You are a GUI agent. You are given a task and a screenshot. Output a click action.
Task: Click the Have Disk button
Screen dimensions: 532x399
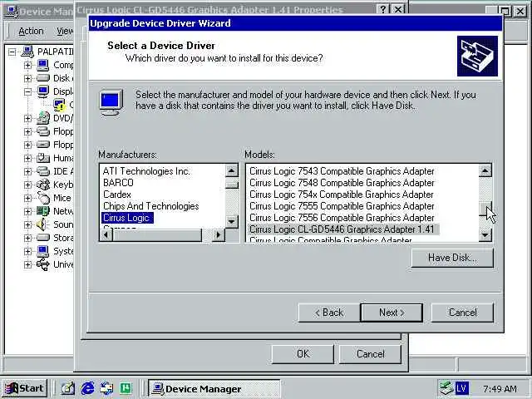coord(452,258)
